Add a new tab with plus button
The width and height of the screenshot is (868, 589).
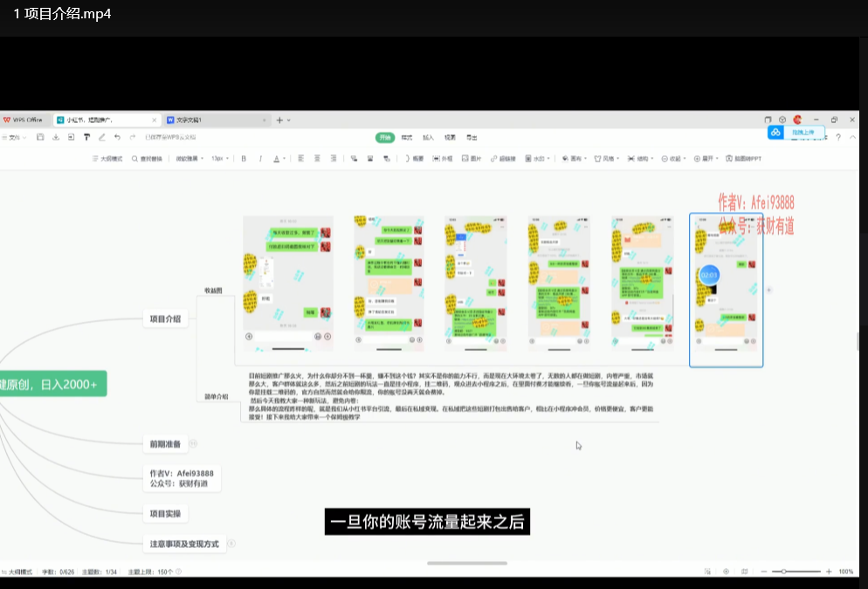(x=279, y=120)
